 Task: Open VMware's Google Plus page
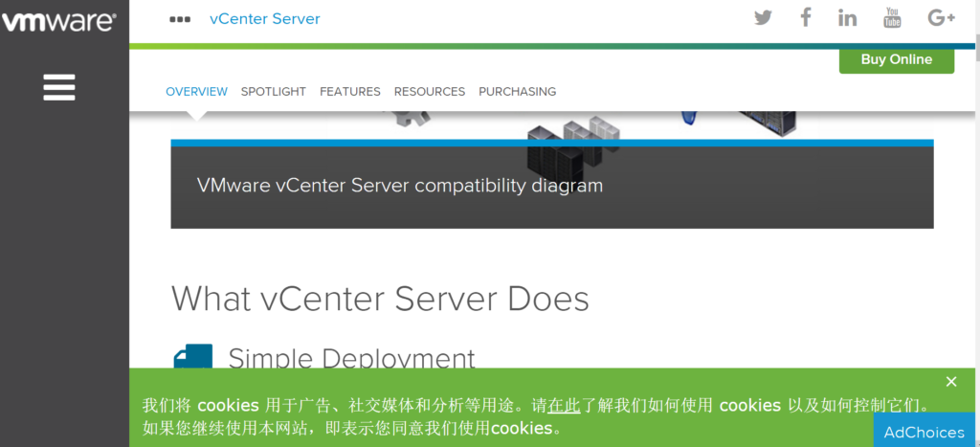click(941, 17)
